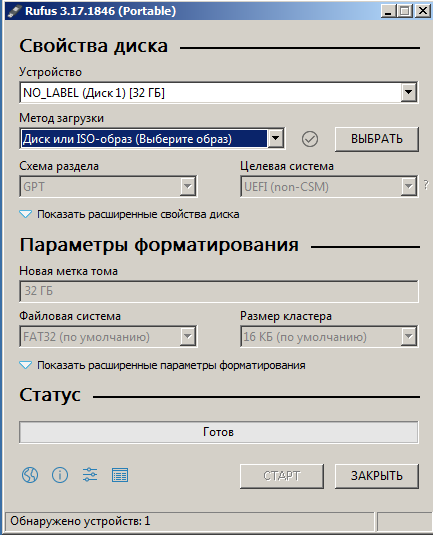Expand Показать расширенные свойства диска
Image resolution: width=433 pixels, height=535 pixels.
129,214
